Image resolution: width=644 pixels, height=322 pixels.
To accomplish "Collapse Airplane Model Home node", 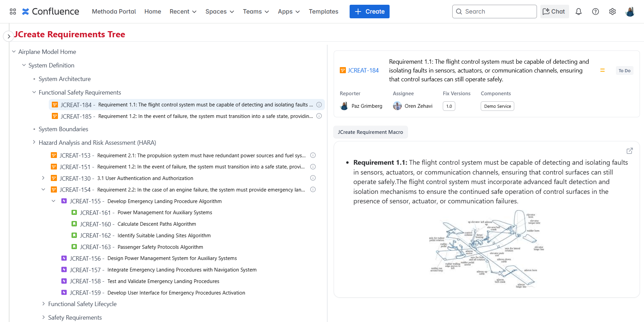I will pos(14,52).
